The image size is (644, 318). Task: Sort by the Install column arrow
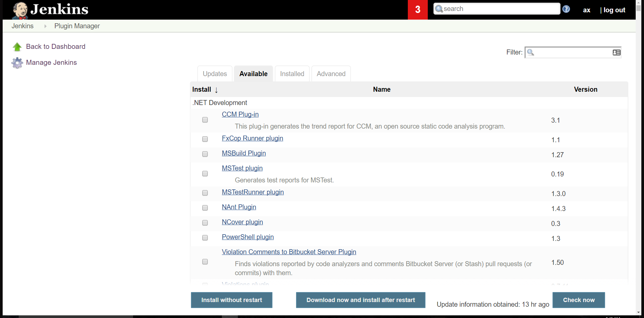pyautogui.click(x=216, y=90)
